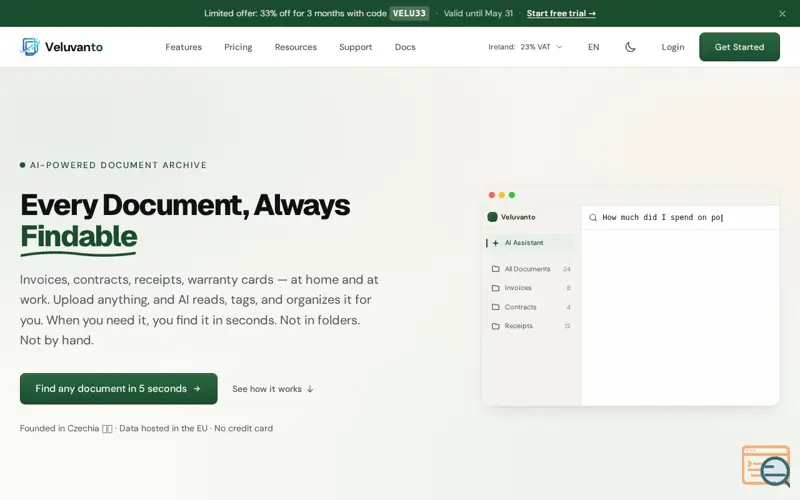The width and height of the screenshot is (800, 500).
Task: Click Find any document in 5 seconds button
Action: point(118,389)
